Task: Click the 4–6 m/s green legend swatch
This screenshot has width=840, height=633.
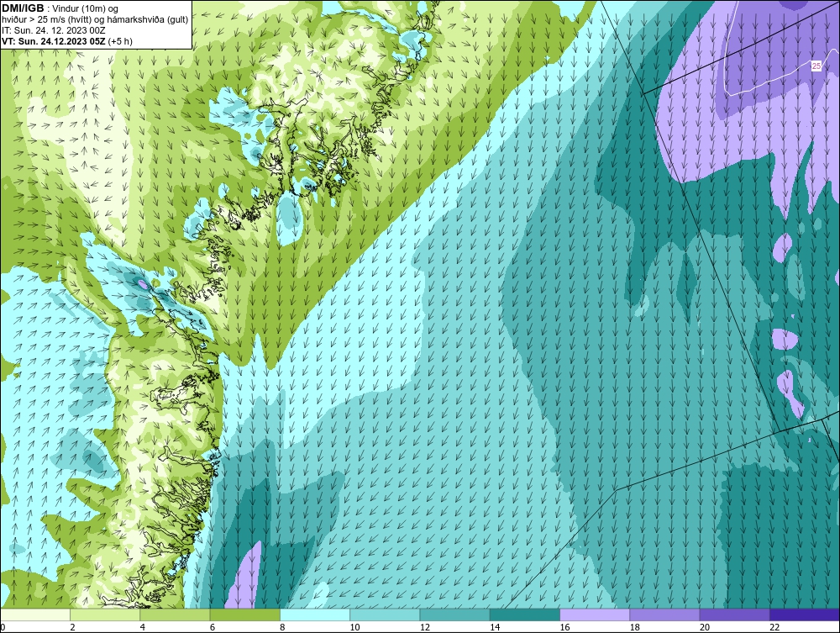Action: [176, 615]
